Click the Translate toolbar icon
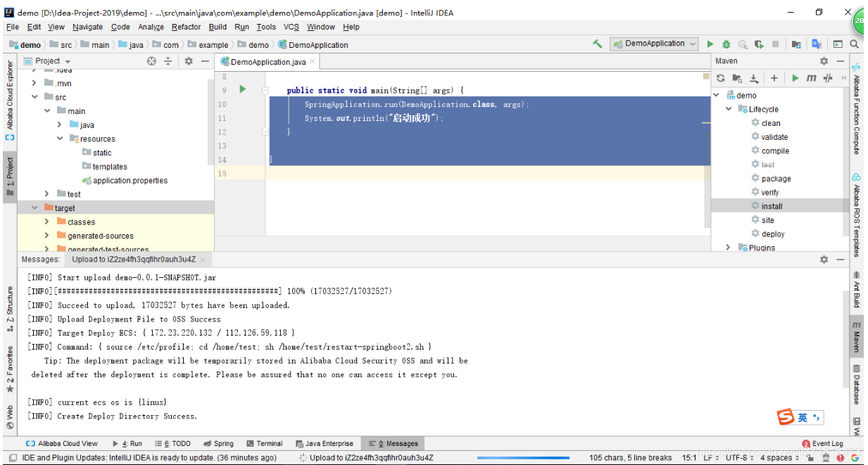The width and height of the screenshot is (868, 465). [817, 44]
